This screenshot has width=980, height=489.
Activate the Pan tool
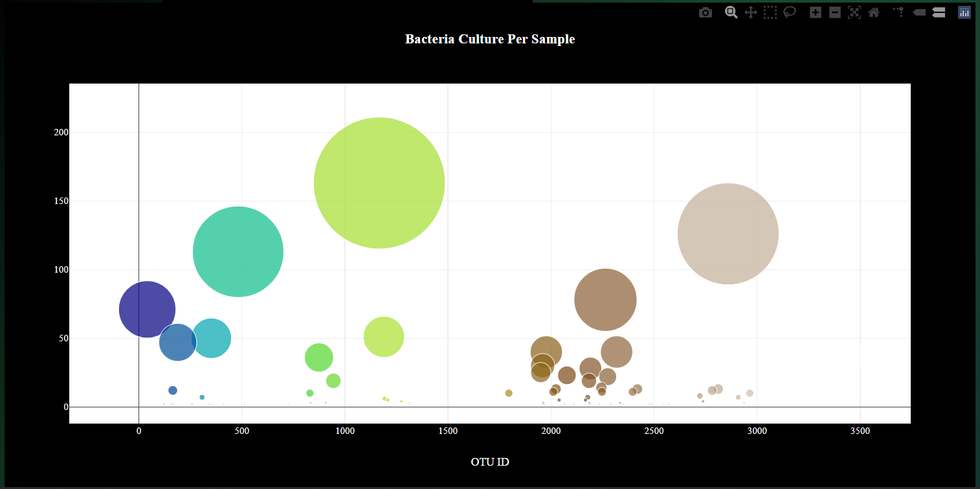(x=750, y=12)
